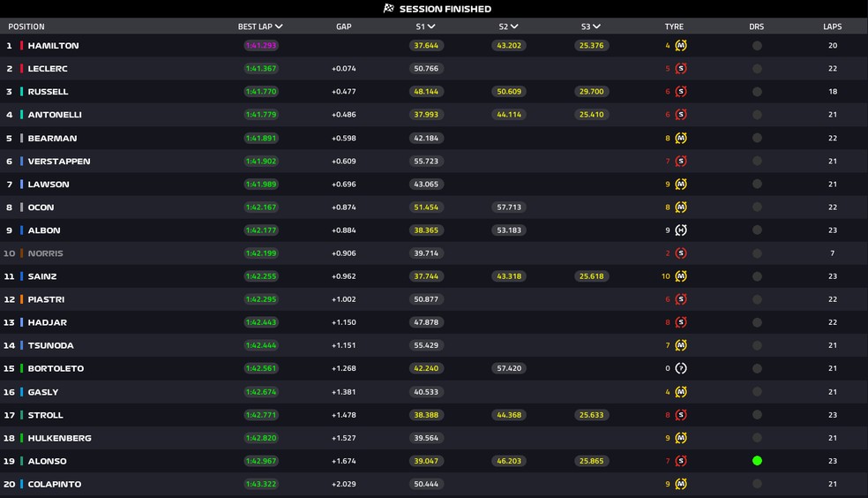Click Hamilton's S1 time 37.644

point(426,45)
